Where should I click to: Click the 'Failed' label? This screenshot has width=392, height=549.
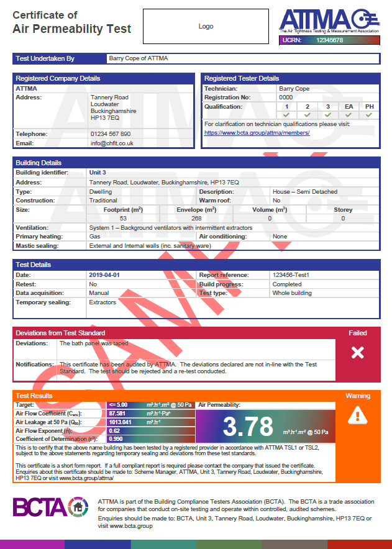tap(358, 333)
